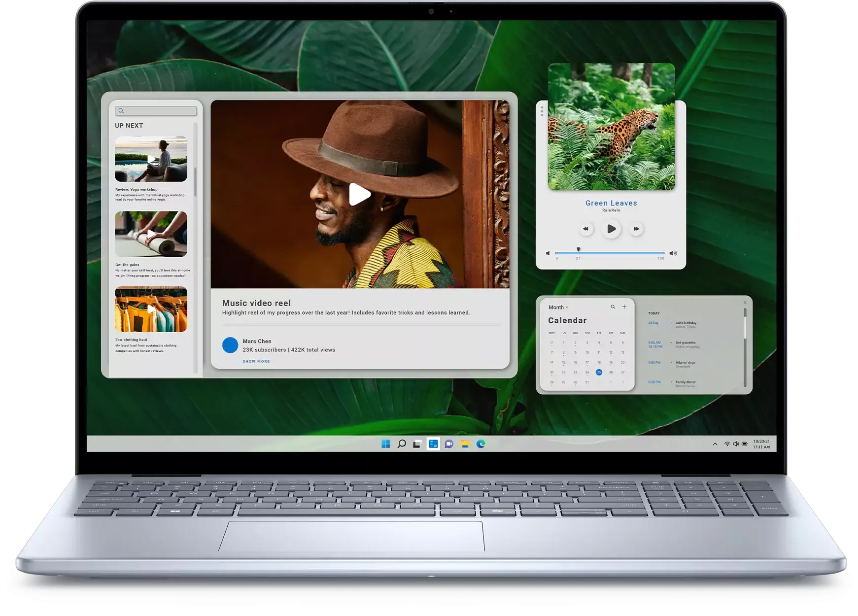Open the Review: Yoga workshop video thumbnail
Image resolution: width=858 pixels, height=616 pixels.
tap(151, 159)
